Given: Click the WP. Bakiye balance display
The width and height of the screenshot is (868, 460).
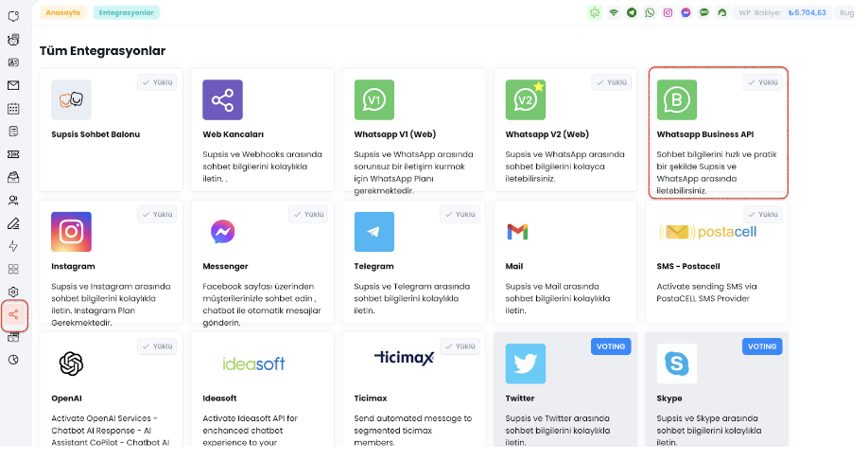Looking at the screenshot, I should [x=782, y=12].
